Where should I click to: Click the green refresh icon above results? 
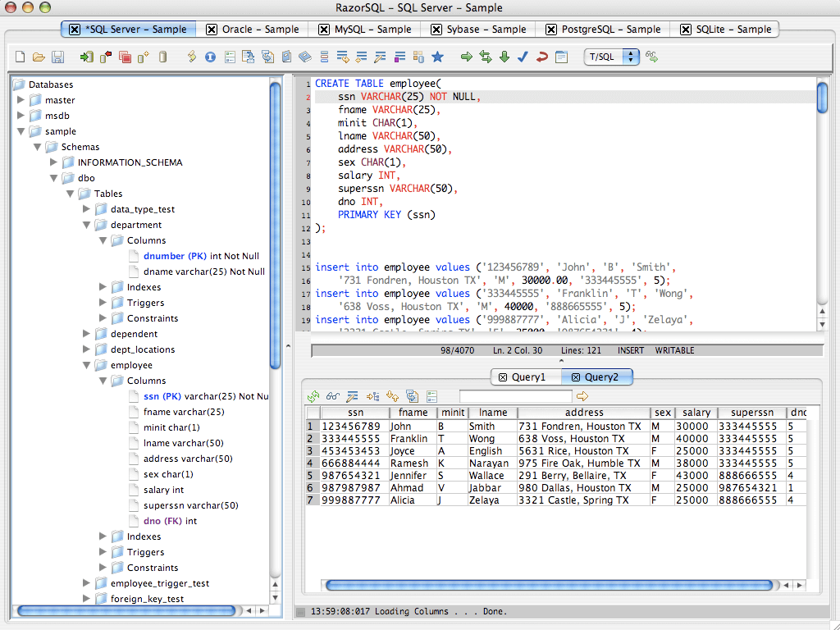pos(313,396)
